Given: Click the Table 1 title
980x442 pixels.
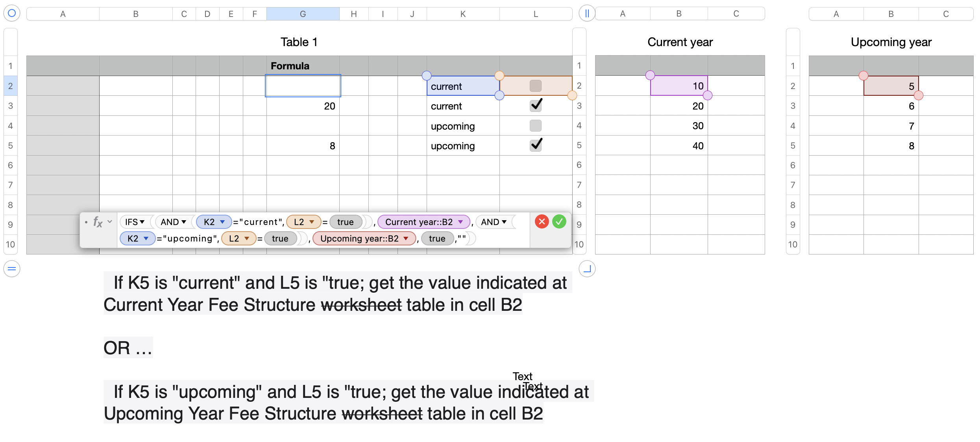Looking at the screenshot, I should point(299,42).
